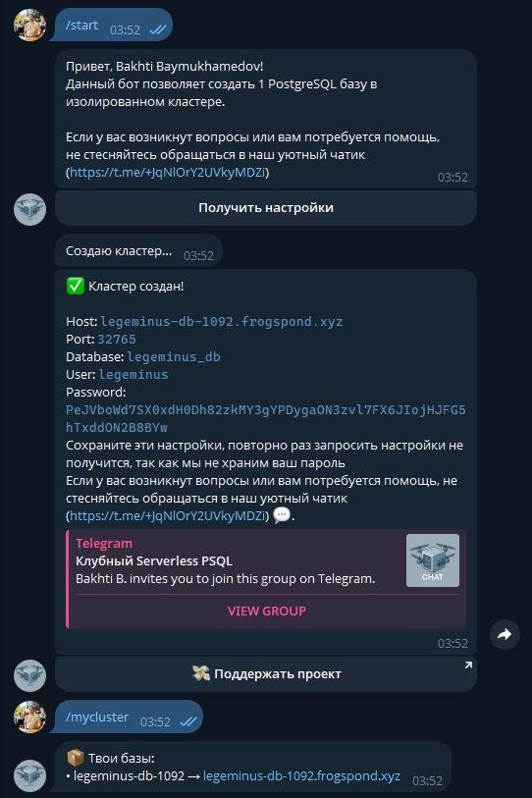The height and width of the screenshot is (798, 532).
Task: Open the t.me link in the greeting message
Action: tap(168, 172)
